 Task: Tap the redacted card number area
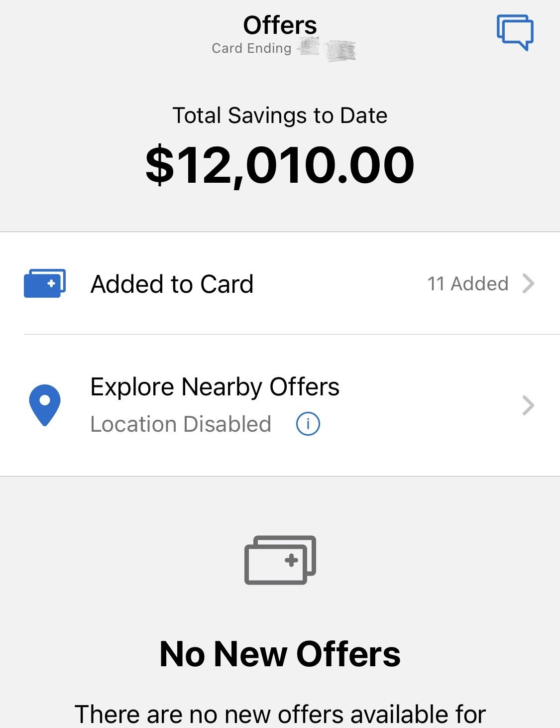point(327,49)
